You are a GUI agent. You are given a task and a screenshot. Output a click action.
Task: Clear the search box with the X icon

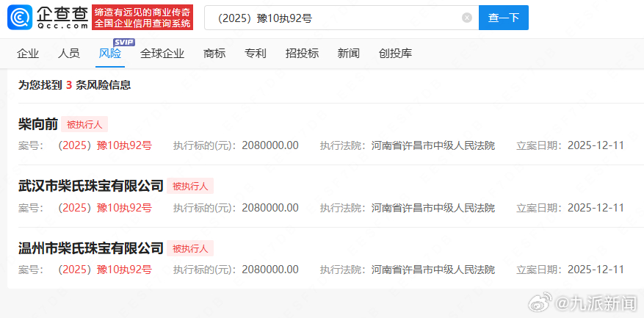pos(467,18)
